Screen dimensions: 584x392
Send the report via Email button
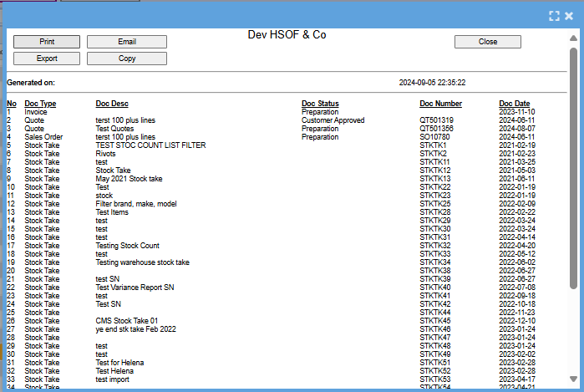point(127,42)
